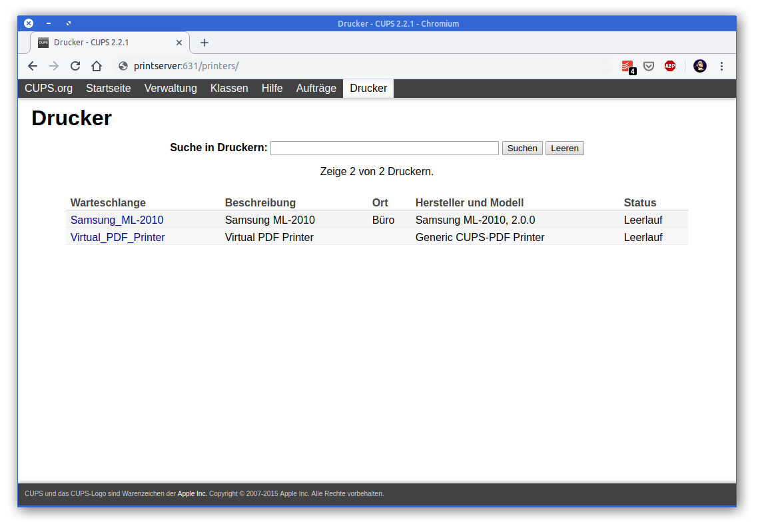
Task: Reload the page with the refresh icon
Action: tap(75, 66)
